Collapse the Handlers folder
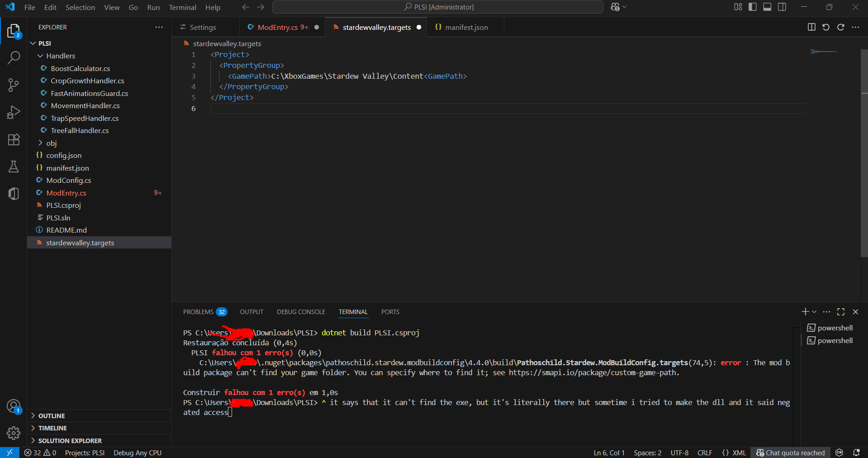This screenshot has height=458, width=868. click(40, 56)
